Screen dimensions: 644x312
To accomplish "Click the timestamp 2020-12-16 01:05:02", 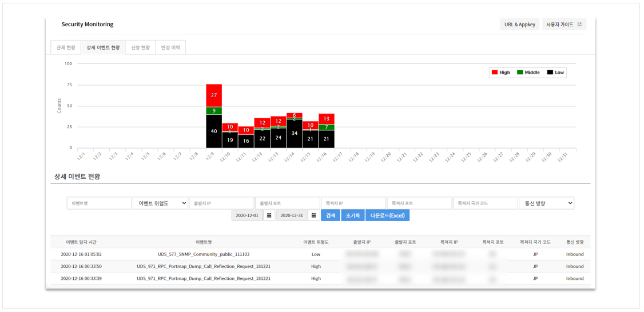I will [81, 254].
